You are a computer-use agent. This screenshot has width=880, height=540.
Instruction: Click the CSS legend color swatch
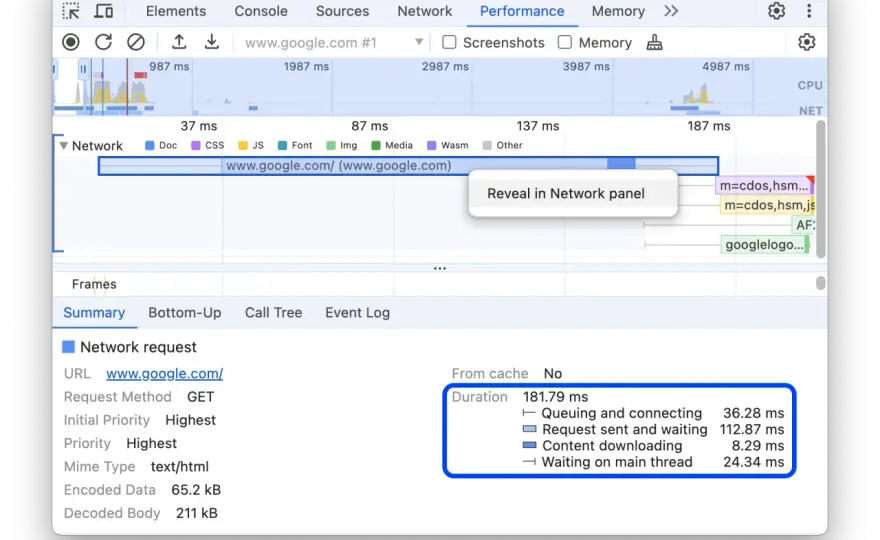(x=195, y=145)
